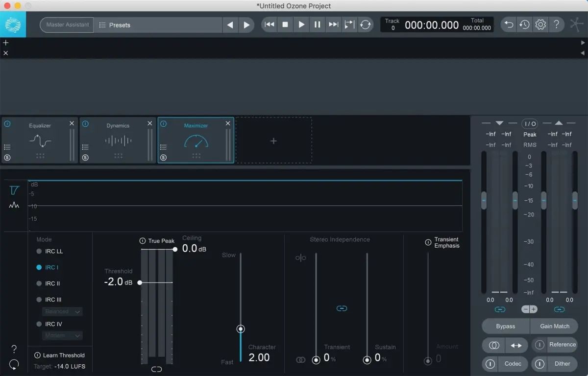This screenshot has height=376, width=588.
Task: Bypass the Equalizer module power icon
Action: pos(7,124)
